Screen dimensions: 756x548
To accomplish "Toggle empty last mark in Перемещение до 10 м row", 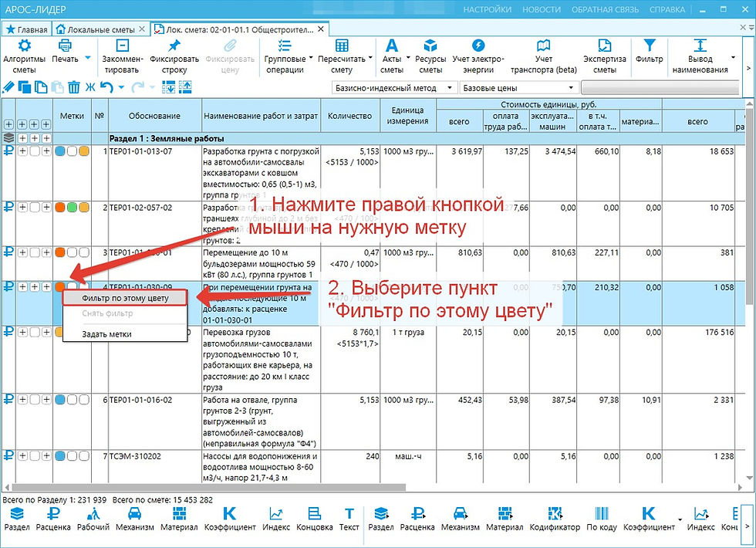I will pos(84,253).
